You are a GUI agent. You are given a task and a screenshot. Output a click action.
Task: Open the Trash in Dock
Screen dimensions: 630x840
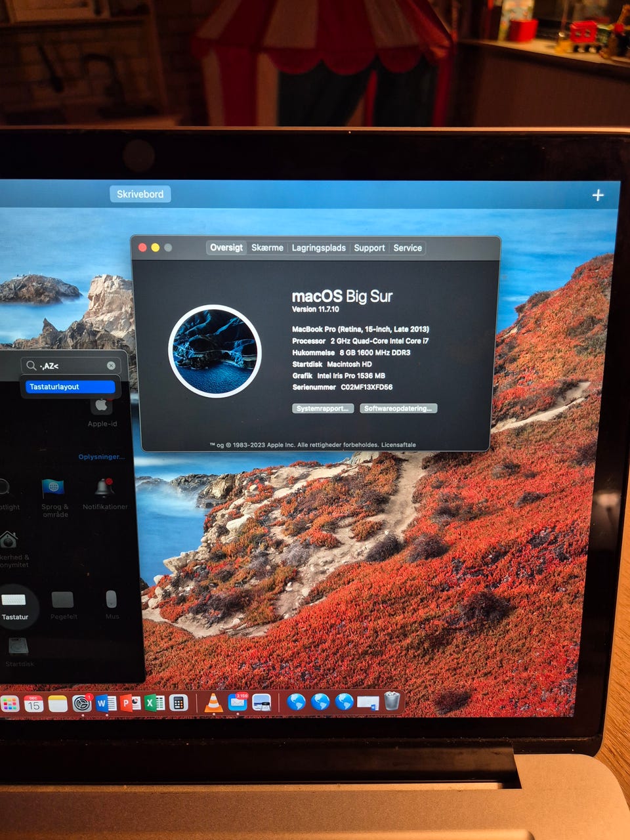click(x=392, y=701)
